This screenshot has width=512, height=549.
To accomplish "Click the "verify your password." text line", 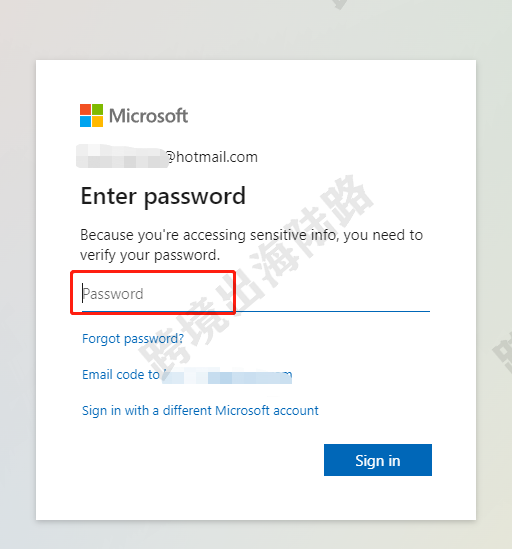I will 150,255.
